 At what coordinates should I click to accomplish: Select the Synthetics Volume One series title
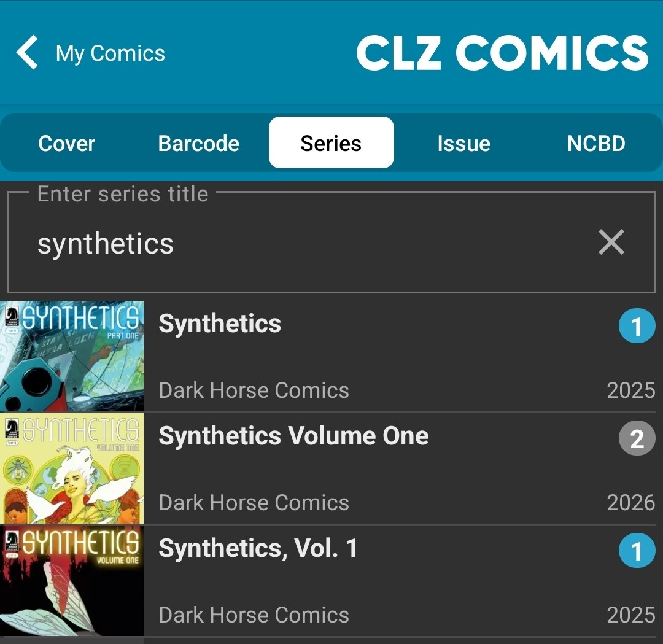[x=293, y=436]
